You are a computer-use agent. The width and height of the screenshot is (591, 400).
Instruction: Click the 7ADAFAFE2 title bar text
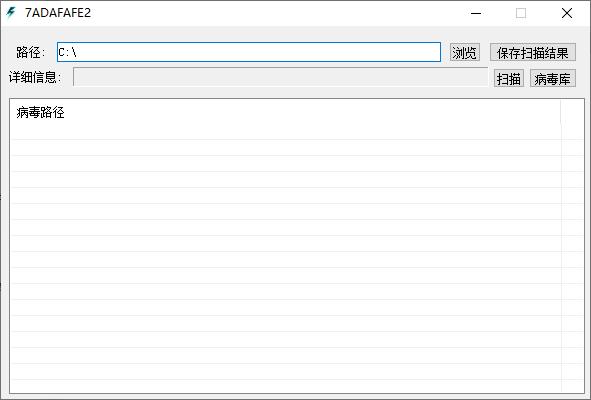[x=58, y=13]
